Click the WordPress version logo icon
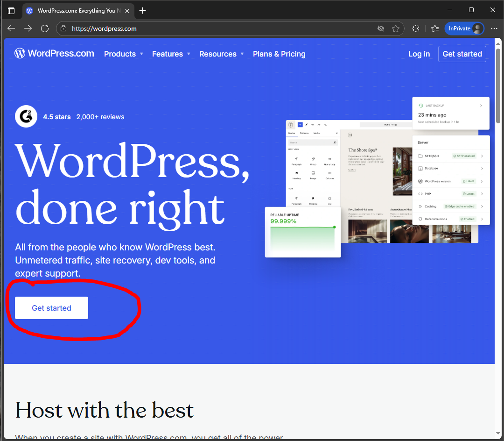Screen dimensions: 504x441 pyautogui.click(x=420, y=181)
